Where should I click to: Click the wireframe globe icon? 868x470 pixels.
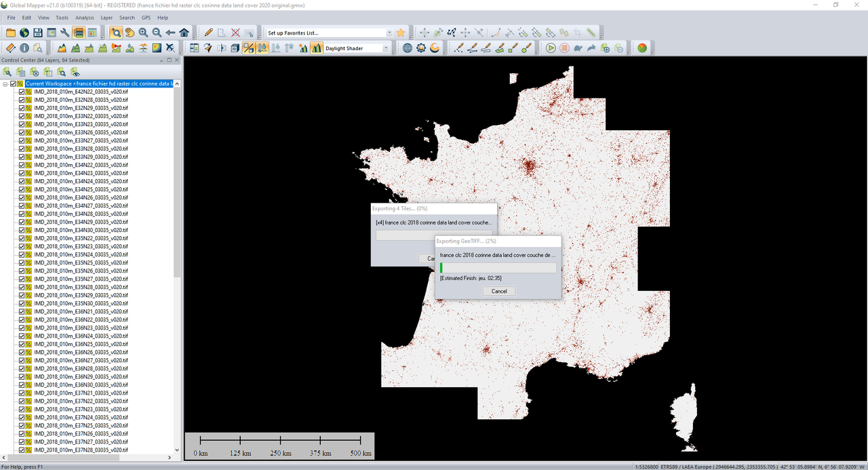tap(408, 48)
